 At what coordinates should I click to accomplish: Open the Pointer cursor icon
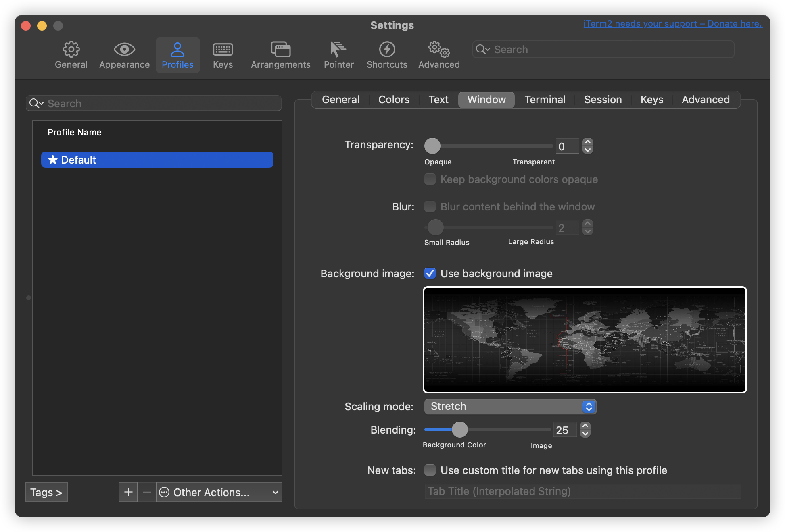point(338,49)
